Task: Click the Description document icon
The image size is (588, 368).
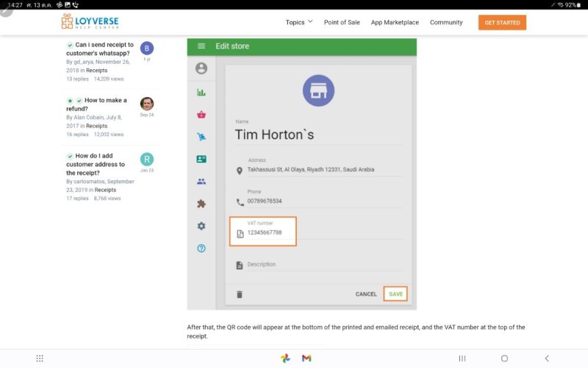Action: click(240, 265)
